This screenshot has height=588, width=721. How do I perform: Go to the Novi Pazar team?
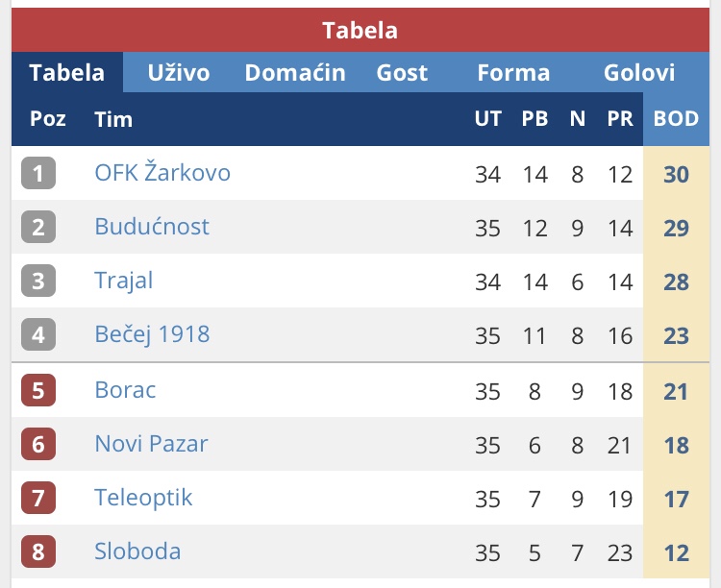(151, 444)
